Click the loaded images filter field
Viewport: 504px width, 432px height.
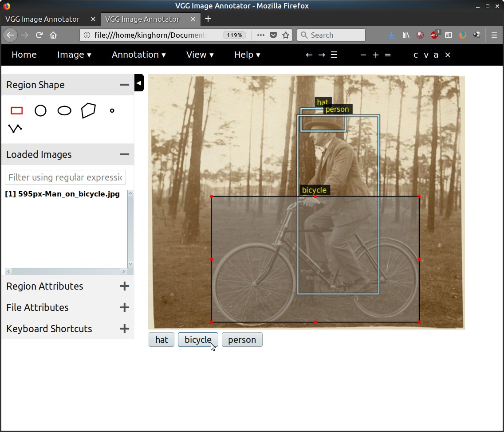(x=65, y=177)
